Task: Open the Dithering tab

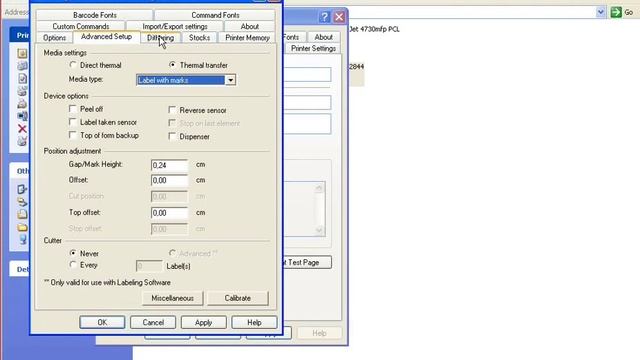Action: coord(160,38)
